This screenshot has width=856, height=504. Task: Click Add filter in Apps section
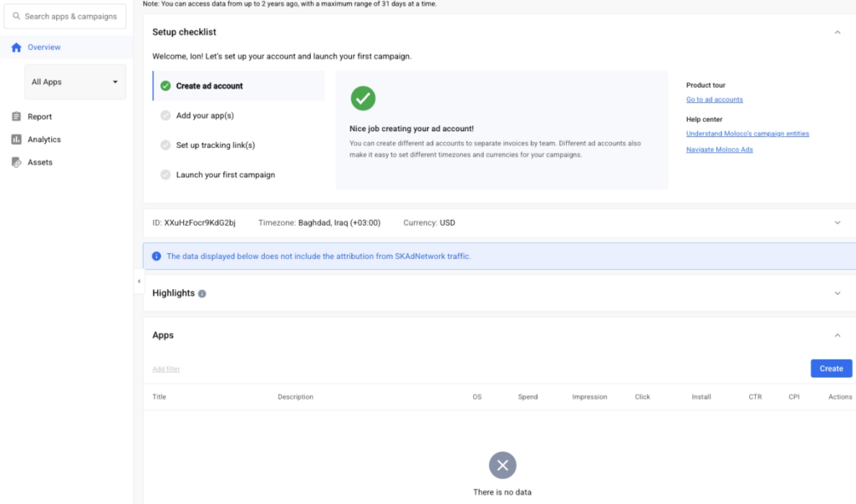(x=166, y=369)
